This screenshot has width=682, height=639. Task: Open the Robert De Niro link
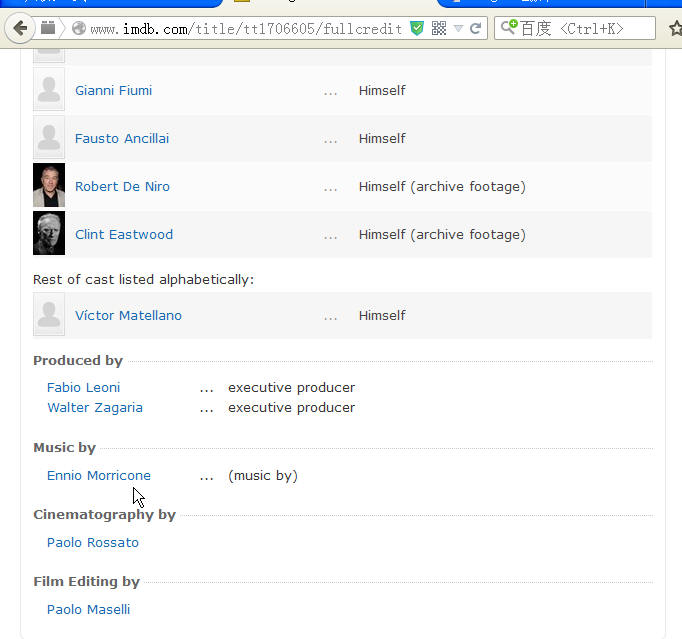pos(122,187)
